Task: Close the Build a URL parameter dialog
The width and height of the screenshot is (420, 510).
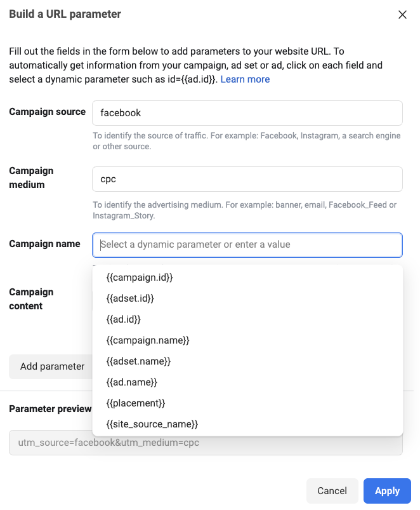Action: (x=402, y=15)
